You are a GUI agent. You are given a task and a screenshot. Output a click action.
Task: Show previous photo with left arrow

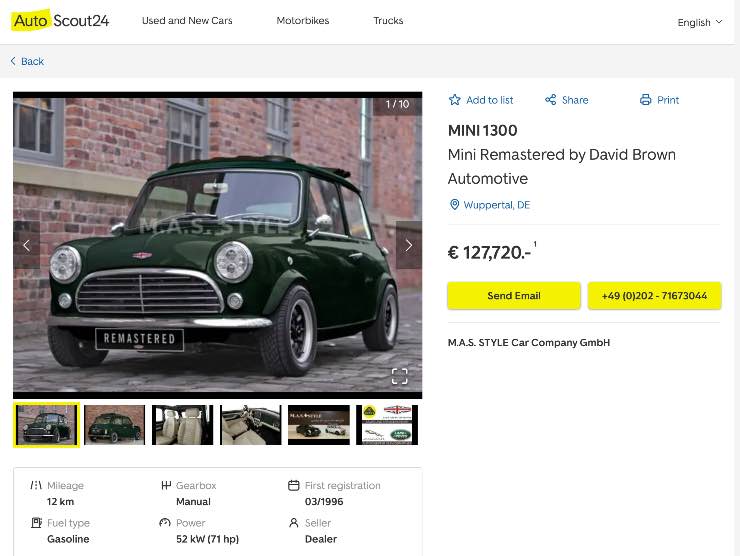(27, 245)
